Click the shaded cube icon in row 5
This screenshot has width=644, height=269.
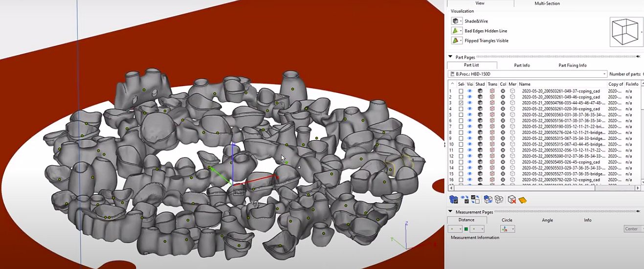pyautogui.click(x=480, y=115)
